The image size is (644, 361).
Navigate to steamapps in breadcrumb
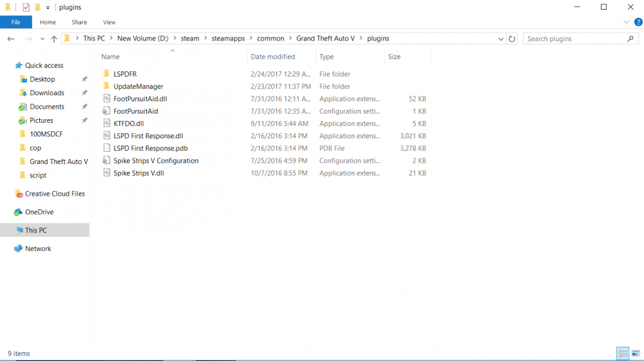(x=228, y=38)
